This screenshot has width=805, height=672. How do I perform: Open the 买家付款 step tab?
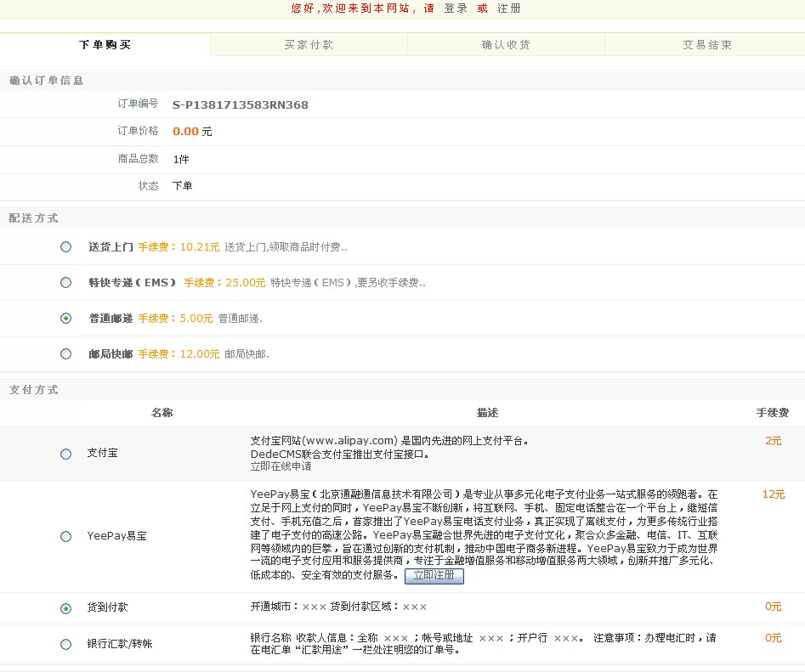[x=309, y=45]
